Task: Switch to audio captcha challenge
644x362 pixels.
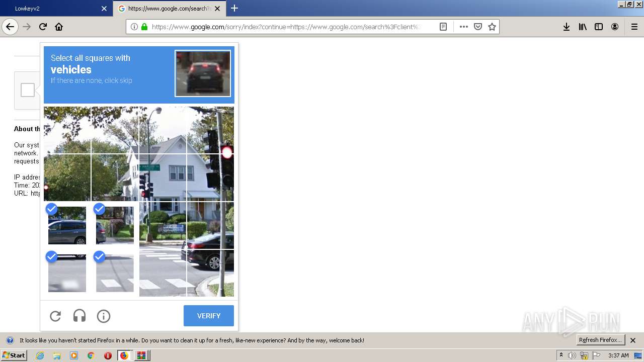Action: (x=79, y=316)
